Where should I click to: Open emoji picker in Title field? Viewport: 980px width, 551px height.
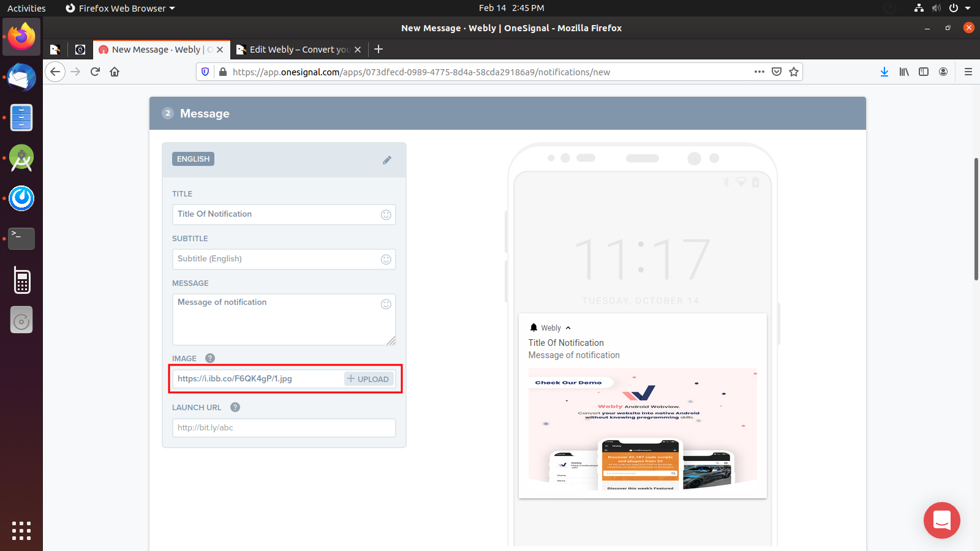386,214
